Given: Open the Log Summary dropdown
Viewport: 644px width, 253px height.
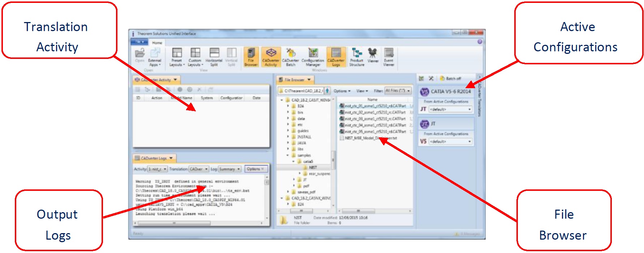Looking at the screenshot, I should (229, 169).
